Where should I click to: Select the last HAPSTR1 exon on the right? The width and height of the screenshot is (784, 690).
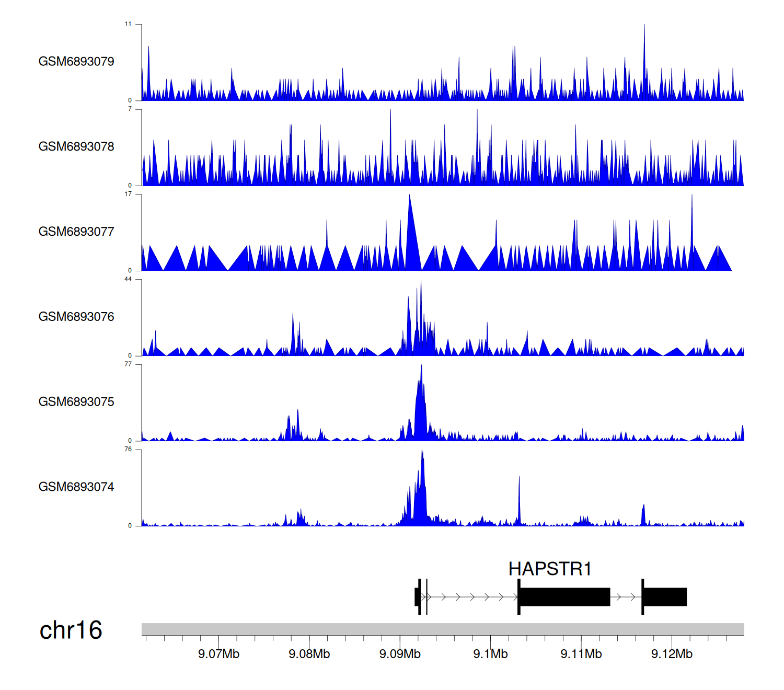tap(665, 597)
